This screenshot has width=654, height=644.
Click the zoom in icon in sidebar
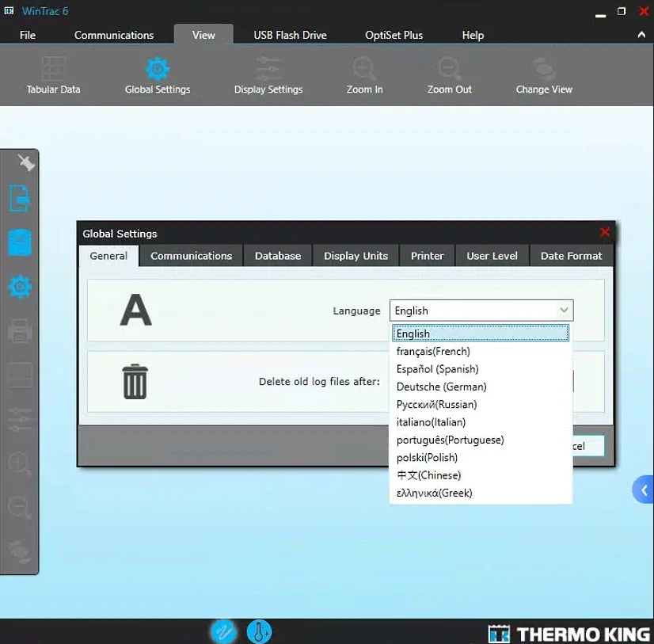(x=20, y=463)
